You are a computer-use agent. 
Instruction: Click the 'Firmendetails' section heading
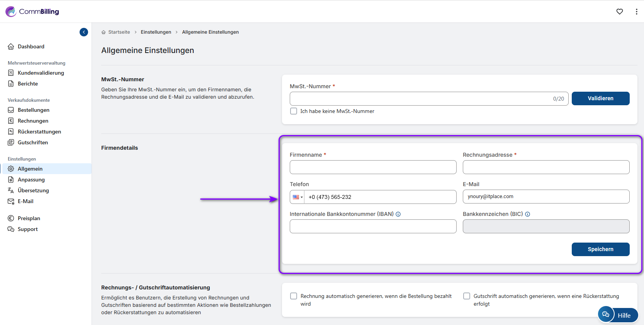coord(119,148)
